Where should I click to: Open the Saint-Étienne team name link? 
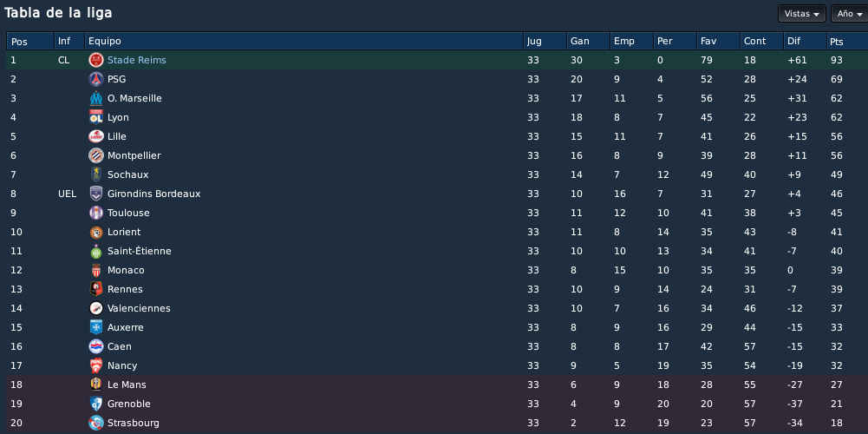[x=140, y=251]
